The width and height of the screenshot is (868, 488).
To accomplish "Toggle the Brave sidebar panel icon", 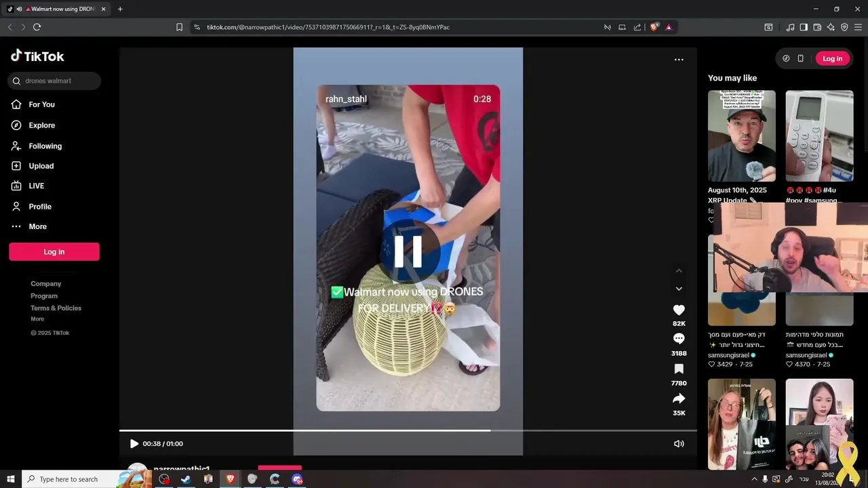I will pos(804,27).
